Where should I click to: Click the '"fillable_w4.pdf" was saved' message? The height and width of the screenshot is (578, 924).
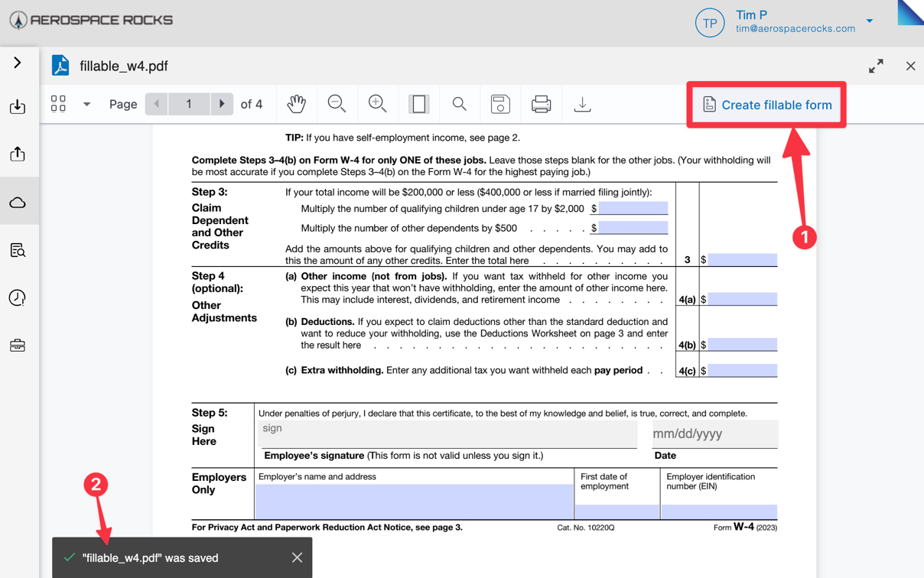(150, 558)
